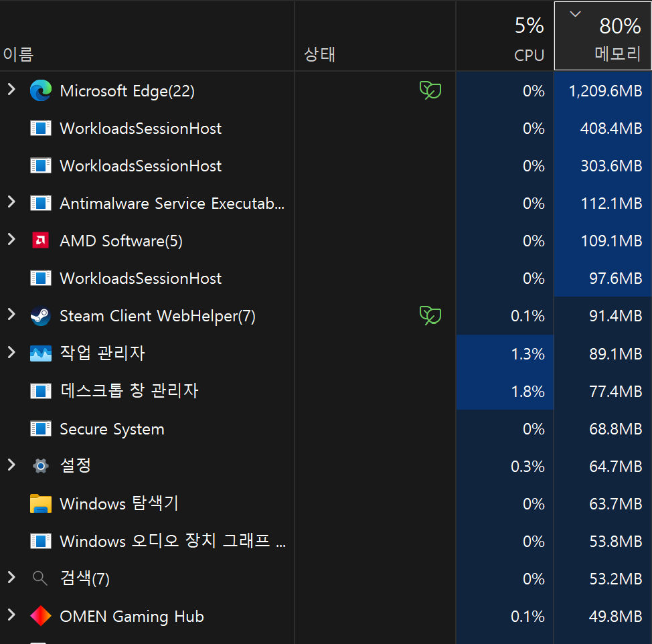The width and height of the screenshot is (652, 644).
Task: Select the Windows 탐색기 process name
Action: point(119,503)
